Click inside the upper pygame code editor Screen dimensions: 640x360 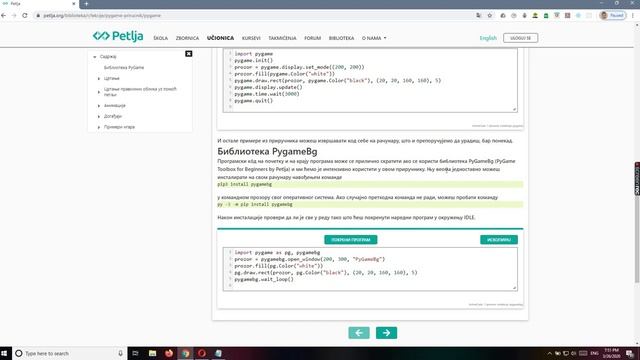click(x=370, y=80)
